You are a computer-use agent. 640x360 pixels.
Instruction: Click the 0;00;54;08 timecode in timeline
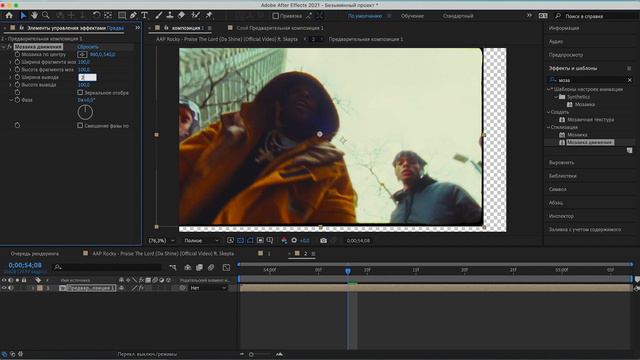tap(25, 265)
